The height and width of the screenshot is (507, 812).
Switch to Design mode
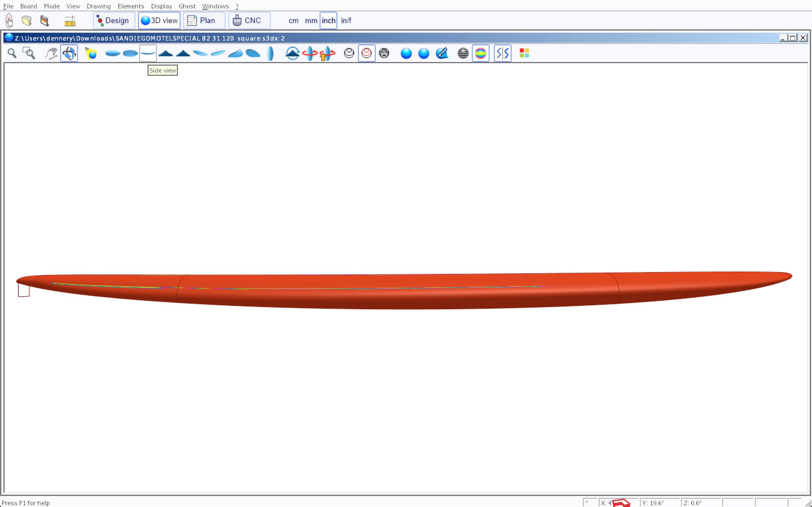coord(114,21)
